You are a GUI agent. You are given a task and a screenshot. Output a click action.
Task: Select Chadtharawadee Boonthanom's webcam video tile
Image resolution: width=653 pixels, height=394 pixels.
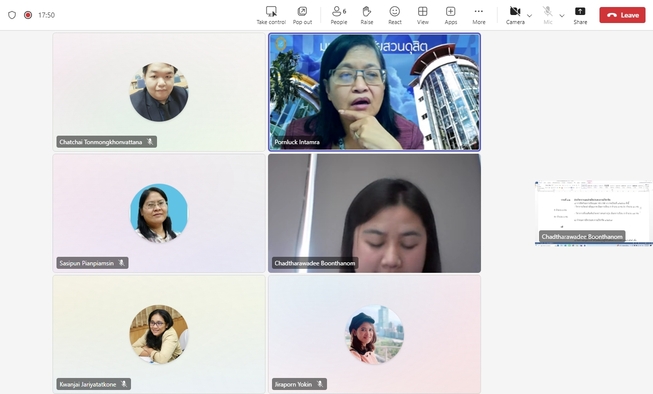pyautogui.click(x=374, y=213)
